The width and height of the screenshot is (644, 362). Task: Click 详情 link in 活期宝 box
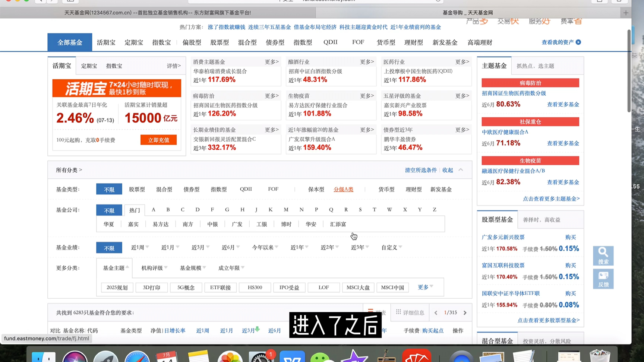click(x=174, y=66)
